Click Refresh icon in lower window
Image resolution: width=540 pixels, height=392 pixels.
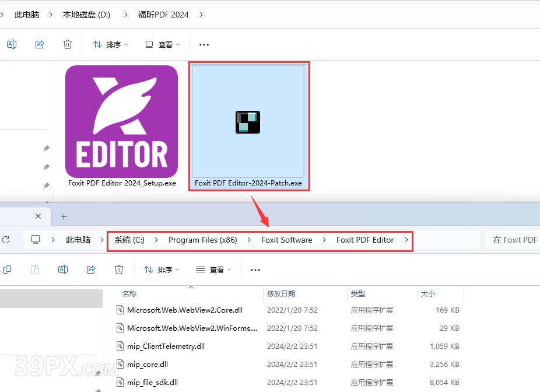click(6, 240)
